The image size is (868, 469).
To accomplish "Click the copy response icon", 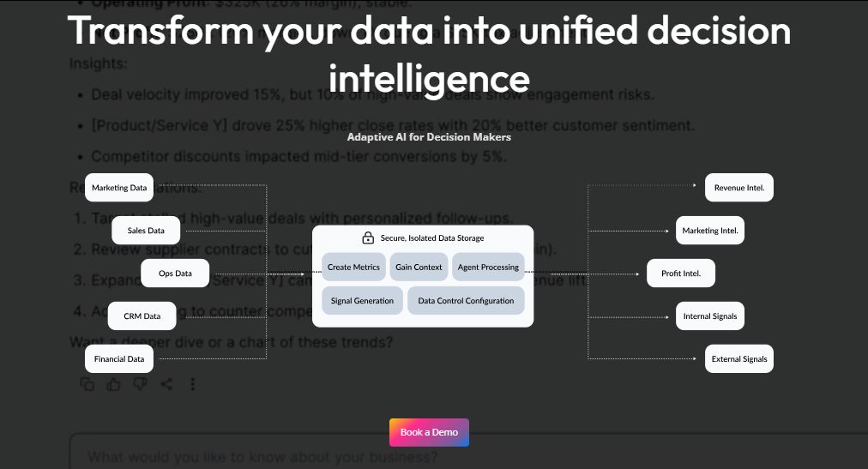I will [87, 384].
